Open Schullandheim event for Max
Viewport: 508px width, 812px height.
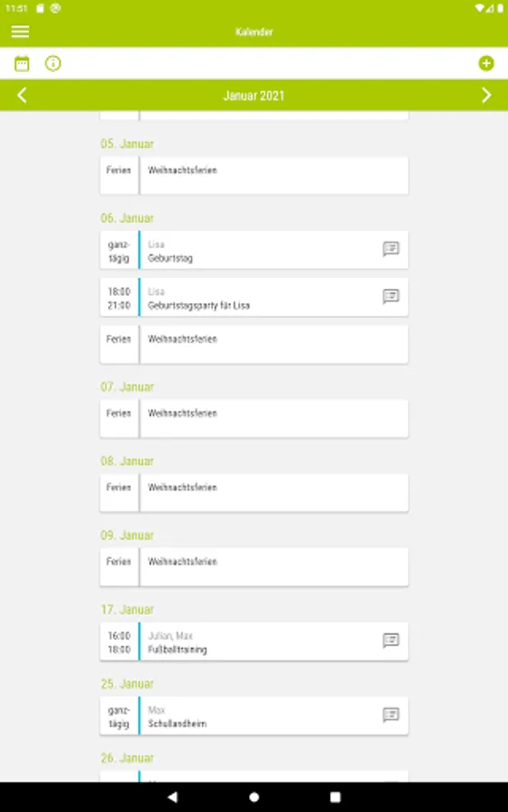tap(254, 715)
